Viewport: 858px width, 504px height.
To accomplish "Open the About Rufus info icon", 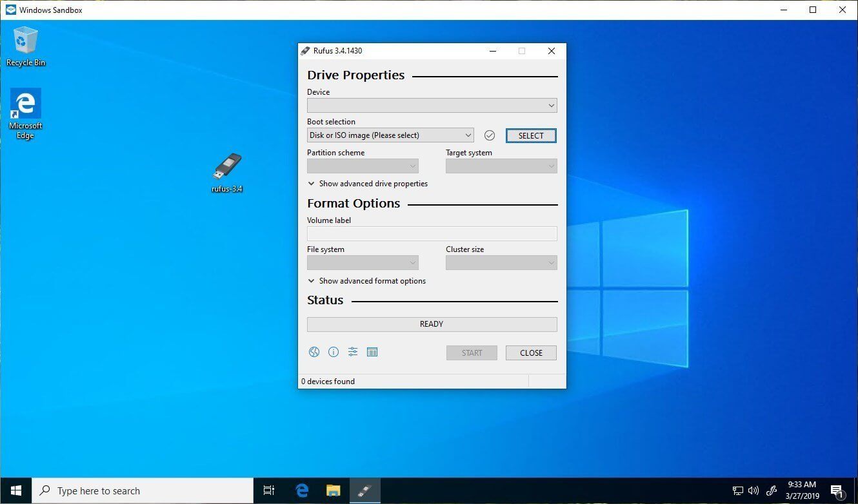I will click(x=334, y=352).
